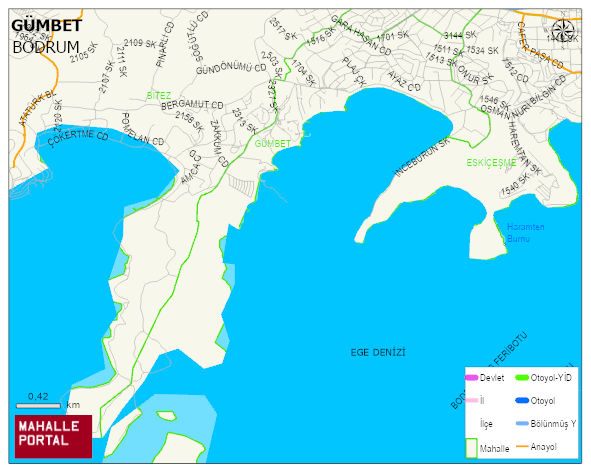The height and width of the screenshot is (472, 591).
Task: Click the Anayol orange legend line
Action: click(522, 446)
